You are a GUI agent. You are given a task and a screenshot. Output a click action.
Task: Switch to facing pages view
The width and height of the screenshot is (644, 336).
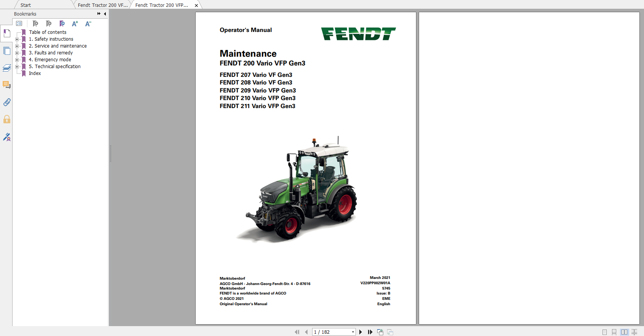[624, 332]
